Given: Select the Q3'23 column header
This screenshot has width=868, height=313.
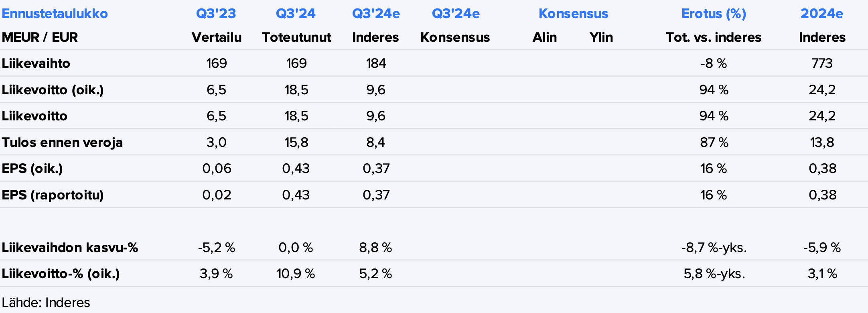Looking at the screenshot, I should [x=216, y=14].
